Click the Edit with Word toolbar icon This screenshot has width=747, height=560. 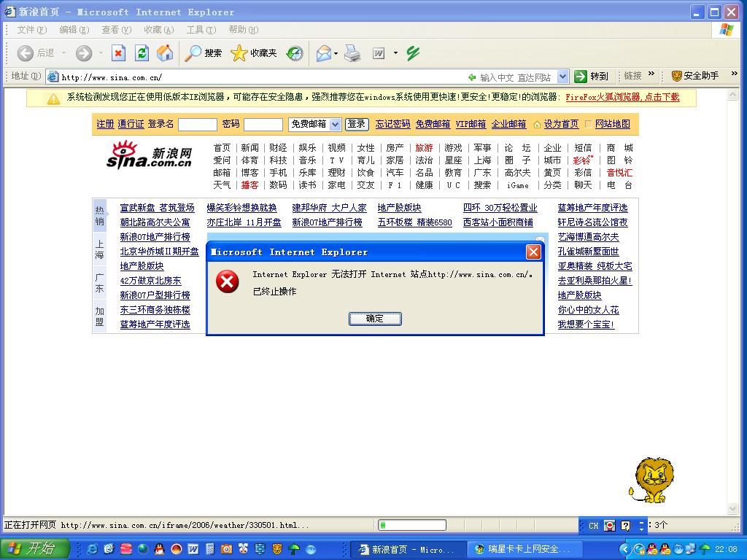[x=379, y=53]
